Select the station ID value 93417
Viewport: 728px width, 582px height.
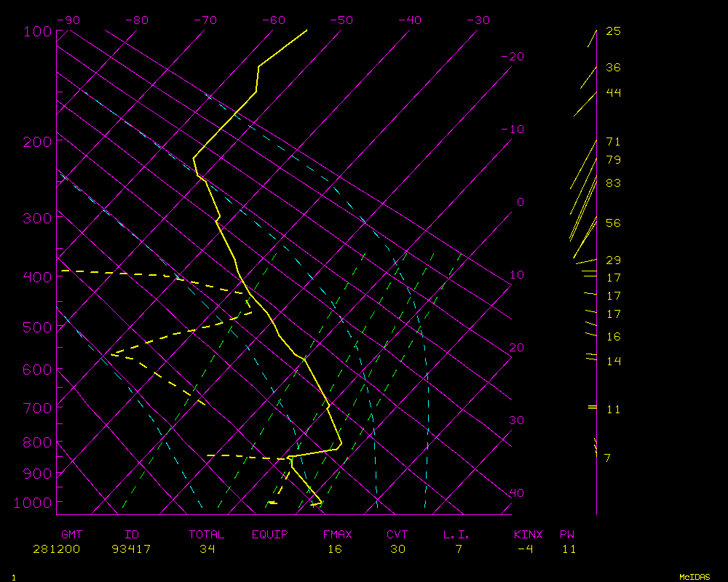pos(131,549)
